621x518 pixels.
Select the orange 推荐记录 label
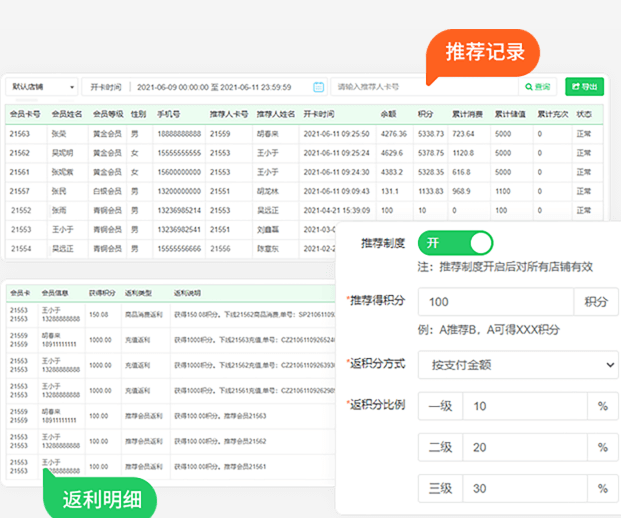click(485, 52)
